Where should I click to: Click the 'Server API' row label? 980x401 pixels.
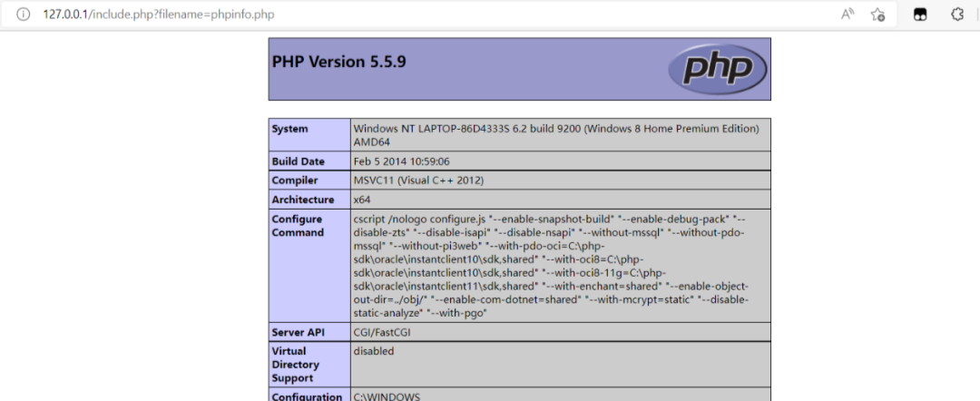(x=299, y=332)
